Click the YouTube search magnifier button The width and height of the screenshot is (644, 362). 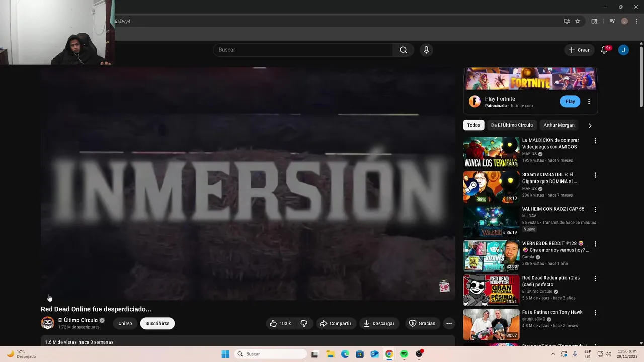[x=404, y=50]
